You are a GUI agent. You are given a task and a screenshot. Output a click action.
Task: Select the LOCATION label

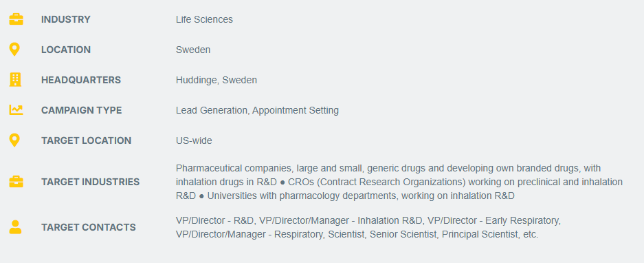pos(66,50)
